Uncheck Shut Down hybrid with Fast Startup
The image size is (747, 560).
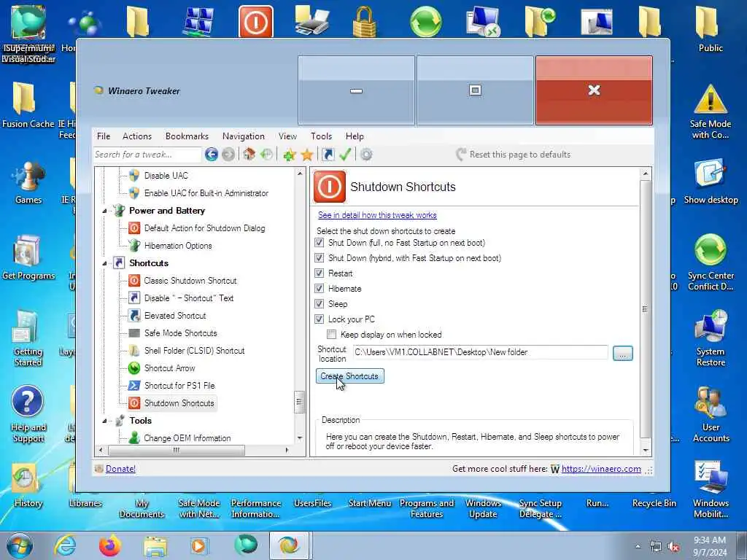[320, 258]
